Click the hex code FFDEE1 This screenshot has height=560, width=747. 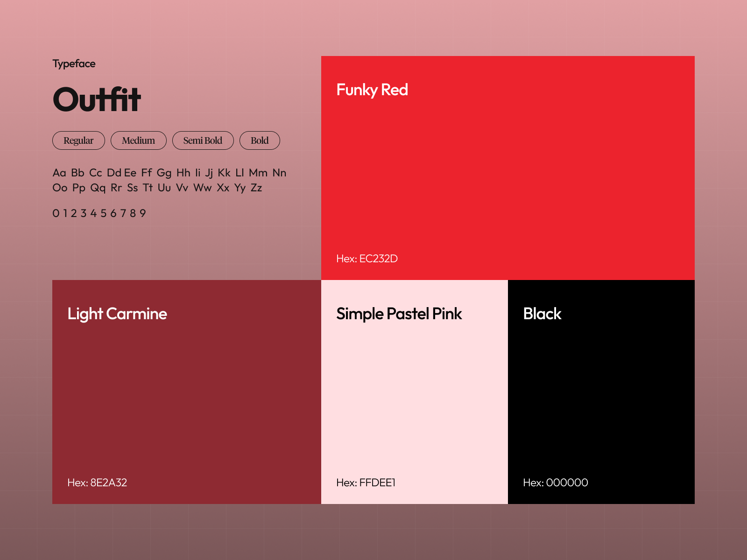point(366,483)
